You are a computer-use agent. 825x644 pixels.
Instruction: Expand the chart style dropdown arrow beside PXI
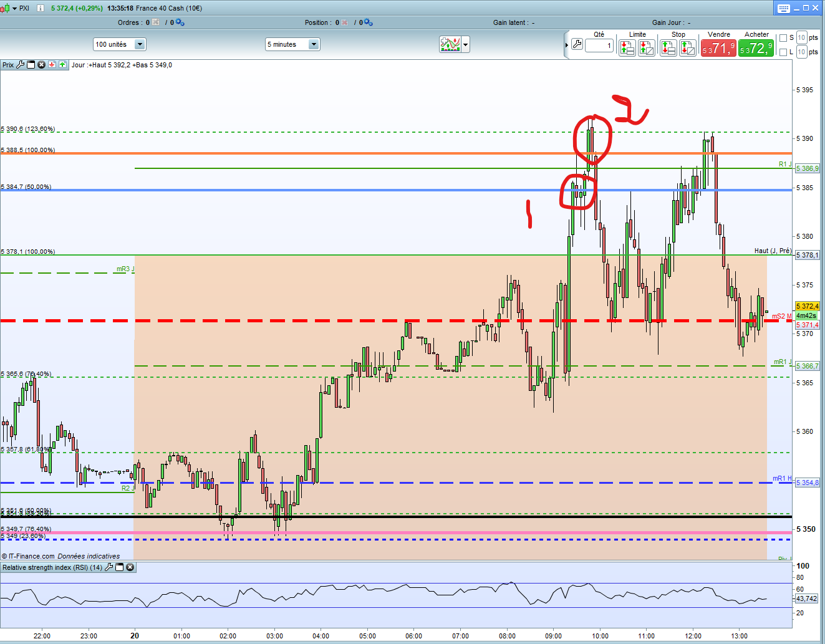coord(14,8)
